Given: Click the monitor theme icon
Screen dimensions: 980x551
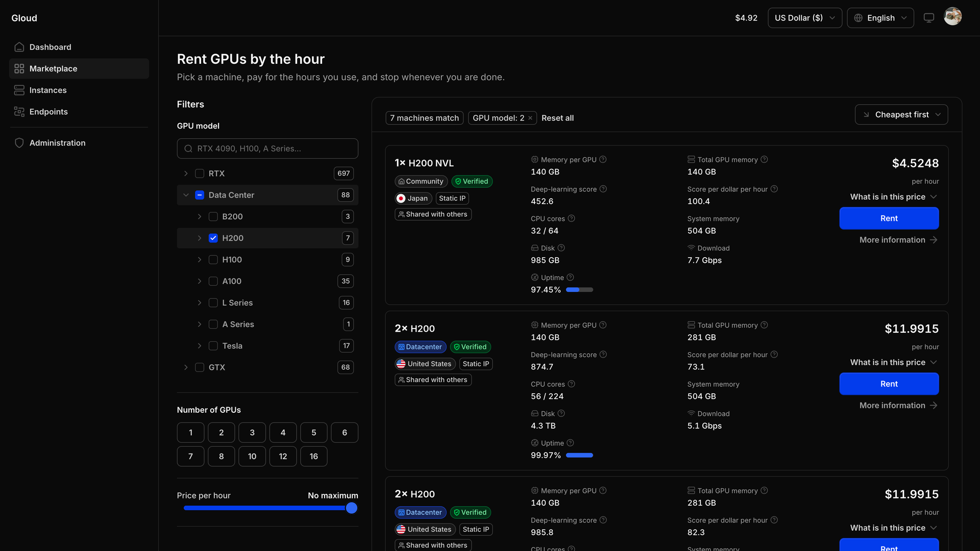Looking at the screenshot, I should click(x=929, y=18).
